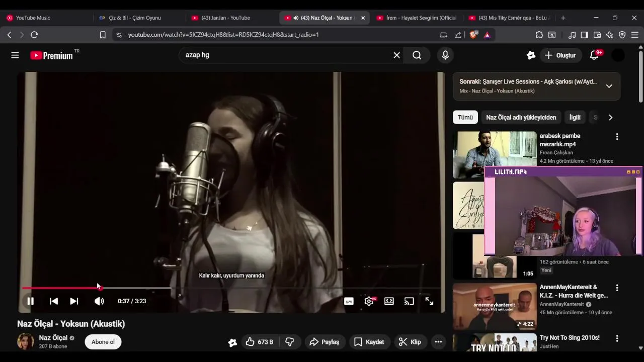Go back in browser history
Viewport: 644px width, 362px height.
click(9, 35)
